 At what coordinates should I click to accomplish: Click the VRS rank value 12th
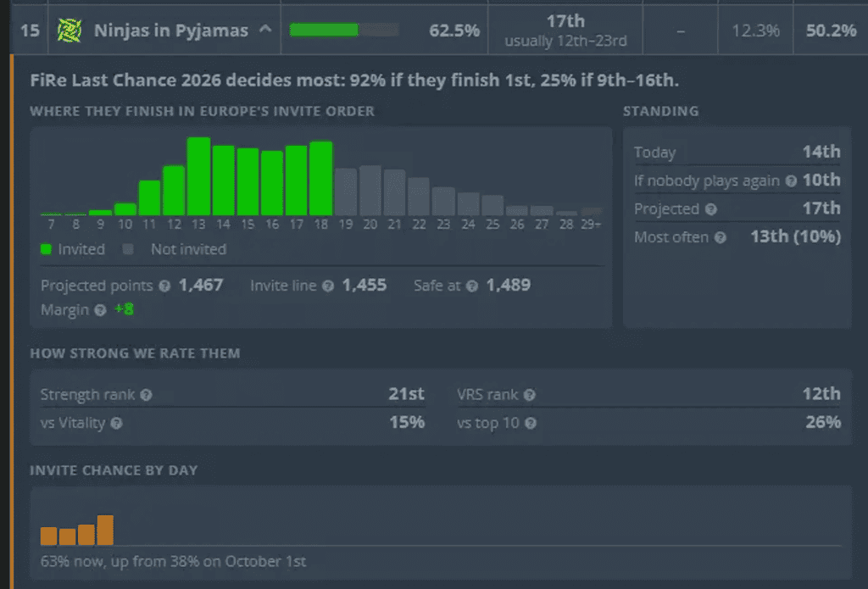[x=821, y=393]
